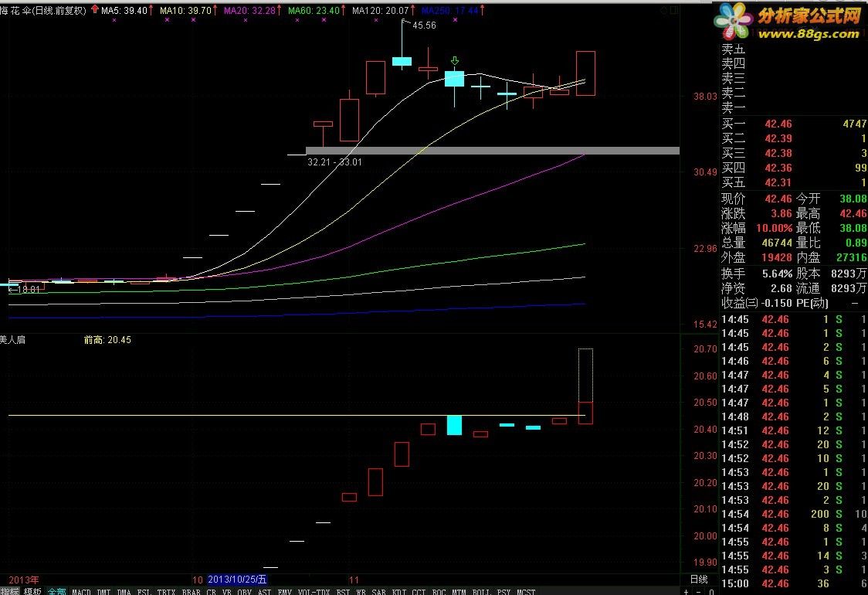This screenshot has width=868, height=595.
Task: Switch to the RSI indicator
Action: tap(343, 592)
